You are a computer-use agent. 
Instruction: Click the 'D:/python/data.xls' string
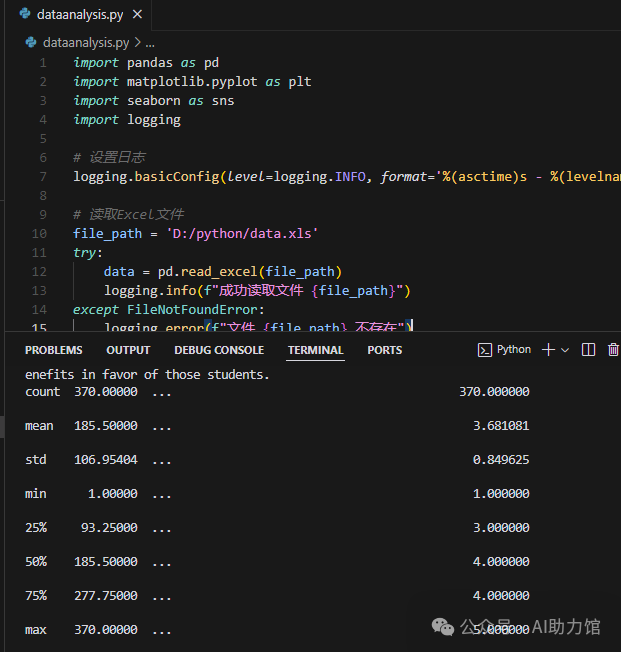(x=242, y=234)
